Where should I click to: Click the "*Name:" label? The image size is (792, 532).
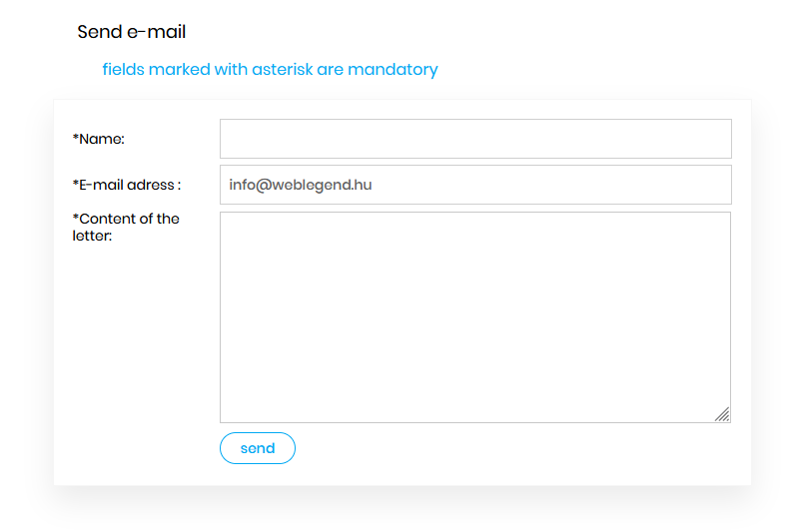click(99, 139)
